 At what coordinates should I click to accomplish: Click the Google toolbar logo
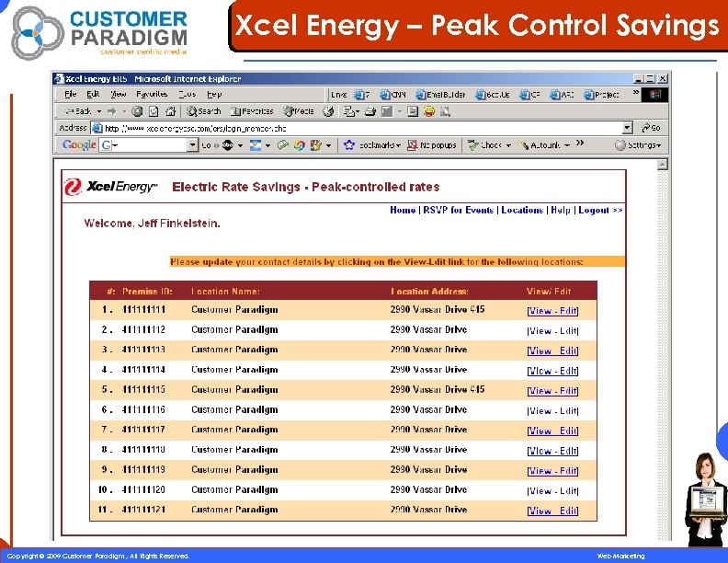tap(79, 145)
